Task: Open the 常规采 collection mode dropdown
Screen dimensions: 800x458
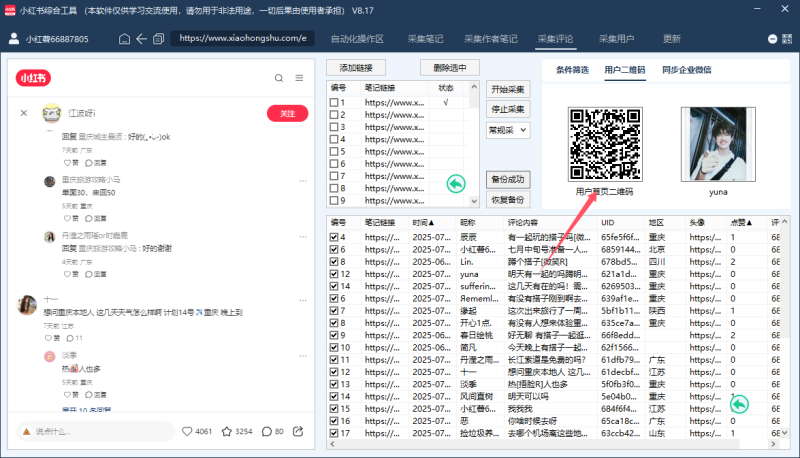Action: [508, 130]
